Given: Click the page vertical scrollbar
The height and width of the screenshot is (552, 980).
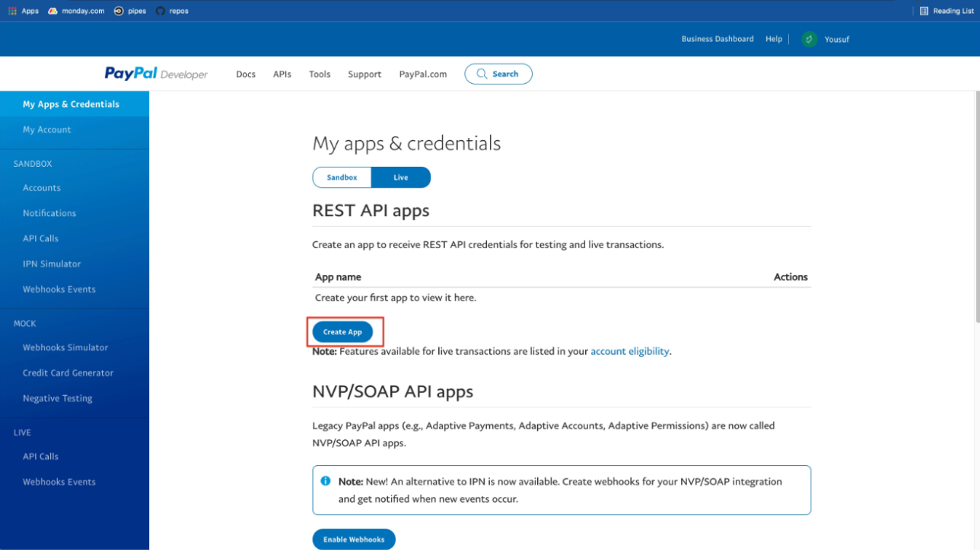Looking at the screenshot, I should (977, 206).
